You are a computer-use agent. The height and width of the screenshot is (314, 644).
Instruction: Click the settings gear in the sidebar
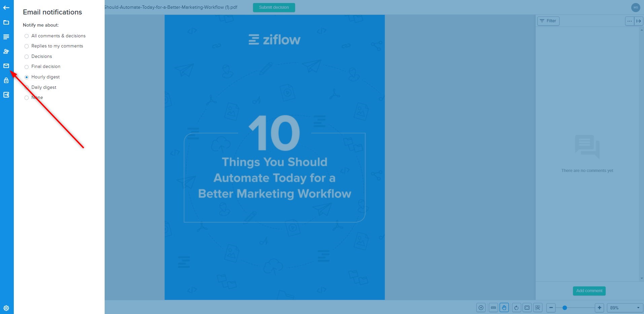[6, 308]
